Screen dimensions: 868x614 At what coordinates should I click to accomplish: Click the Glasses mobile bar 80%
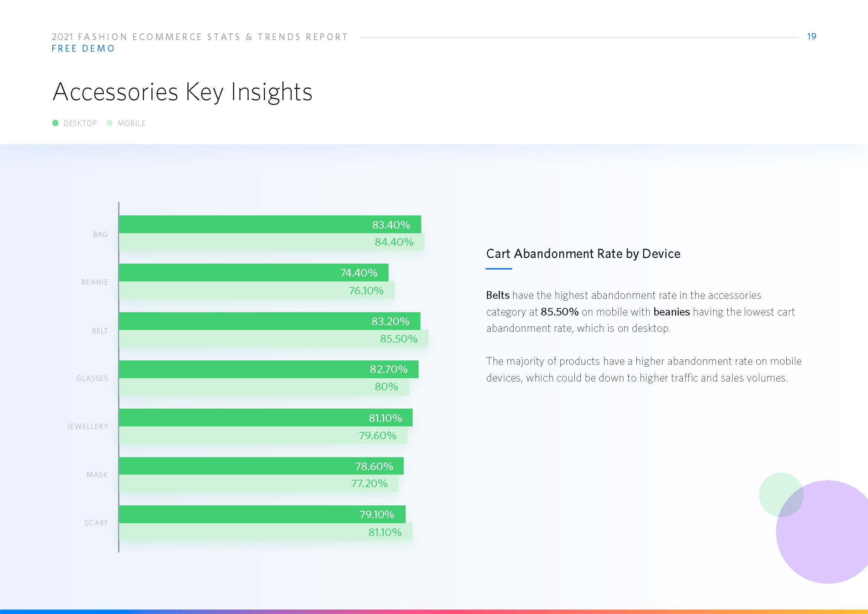(263, 387)
